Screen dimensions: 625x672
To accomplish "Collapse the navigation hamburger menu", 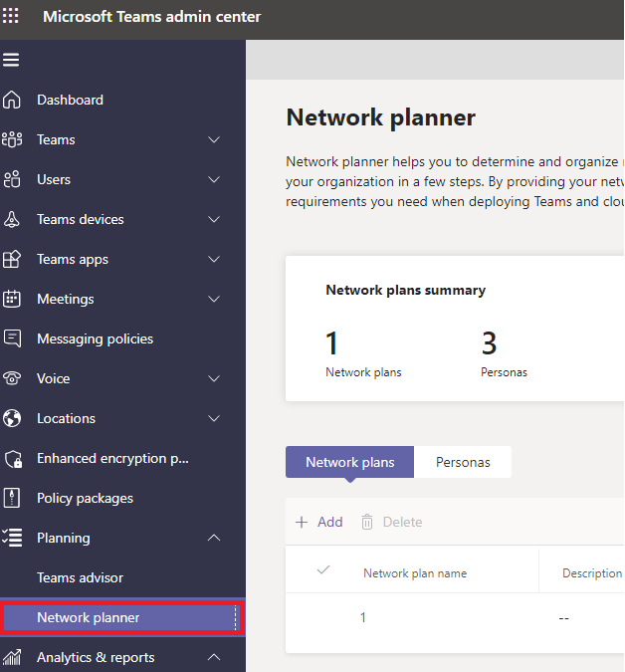I will pos(11,60).
